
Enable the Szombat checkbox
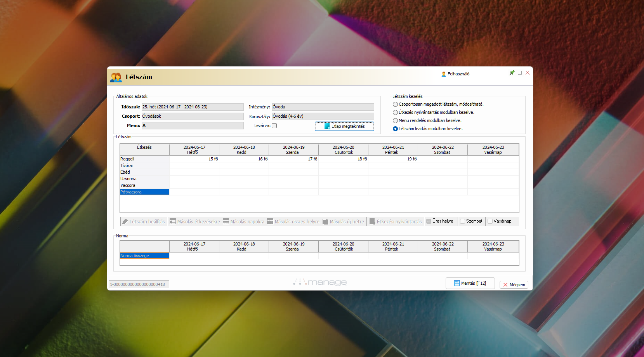tap(462, 221)
